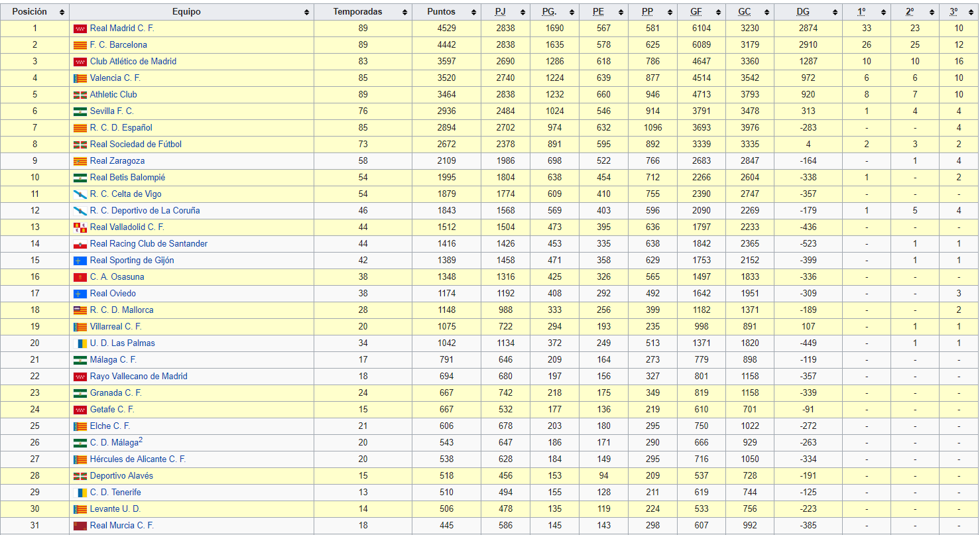Click the Andalusia flag icon beside Sevilla F. C.
This screenshot has height=535, width=980.
click(80, 111)
